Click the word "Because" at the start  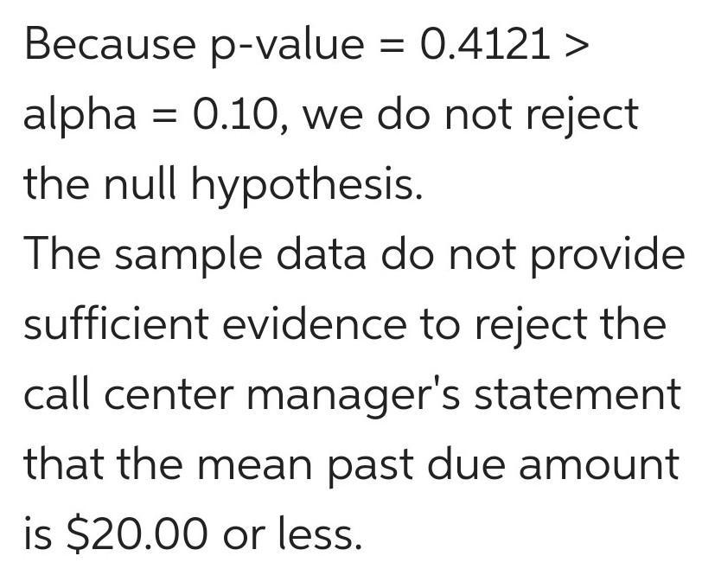pyautogui.click(x=110, y=43)
